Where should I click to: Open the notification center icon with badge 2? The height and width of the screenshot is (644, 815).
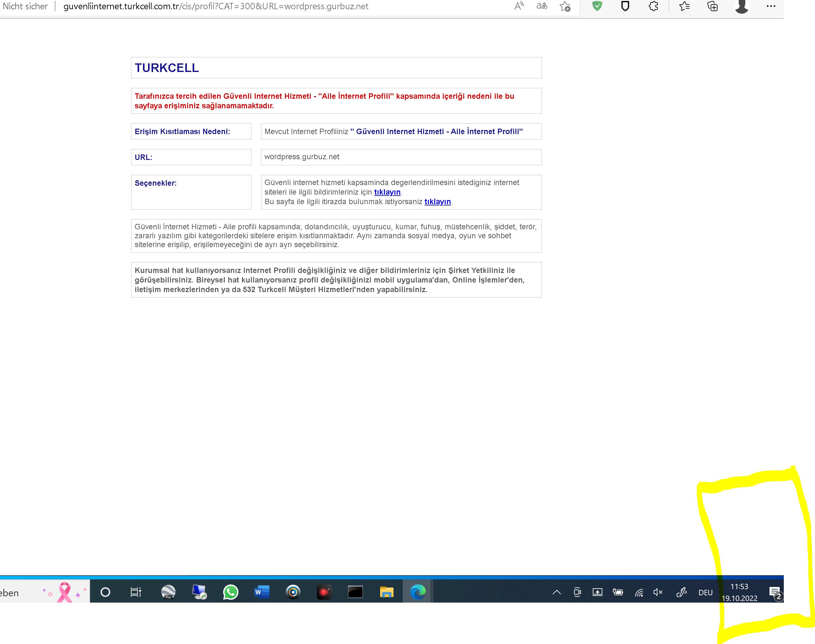[776, 593]
